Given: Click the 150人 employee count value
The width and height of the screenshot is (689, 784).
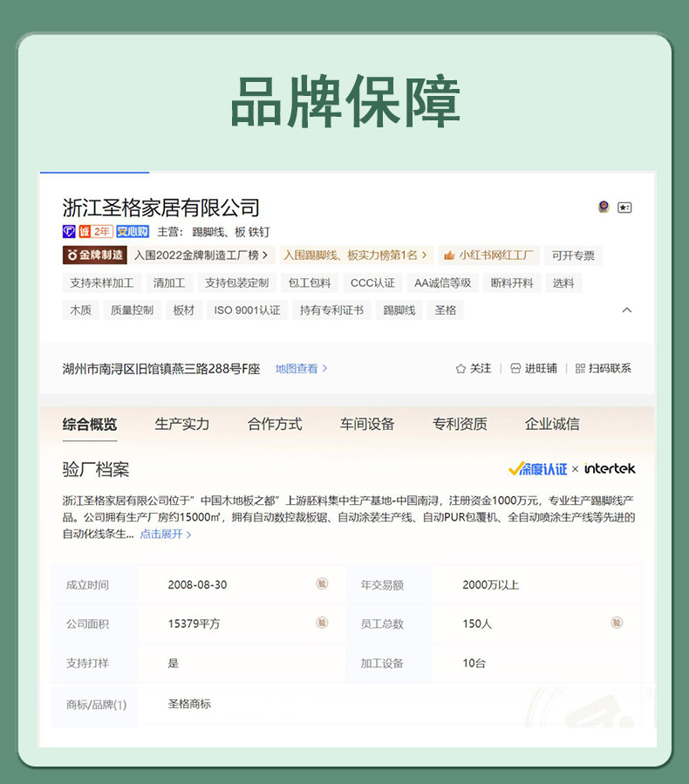Looking at the screenshot, I should (x=477, y=624).
